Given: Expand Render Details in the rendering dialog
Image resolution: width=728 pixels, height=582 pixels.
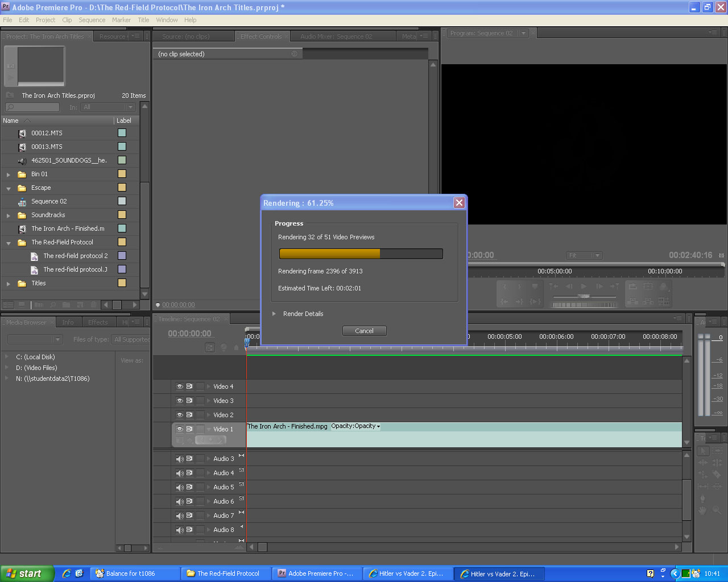Looking at the screenshot, I should coord(274,314).
